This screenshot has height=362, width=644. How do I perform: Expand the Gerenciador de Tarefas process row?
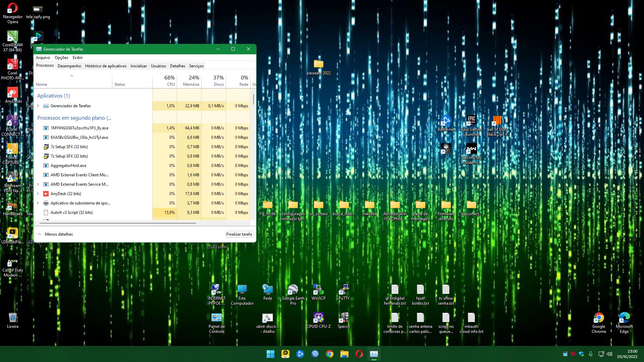38,106
